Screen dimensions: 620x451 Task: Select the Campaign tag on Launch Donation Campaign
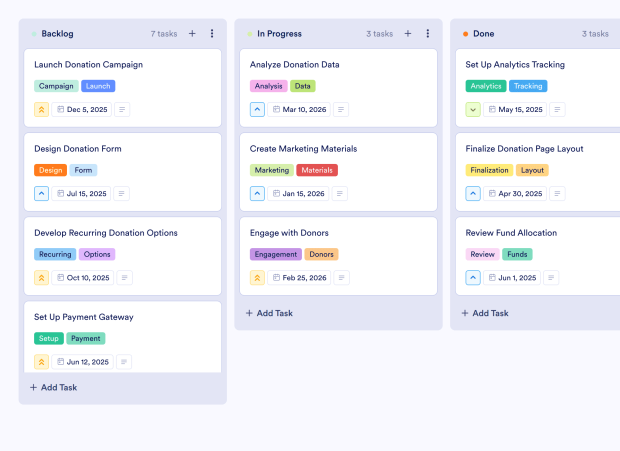pos(56,86)
